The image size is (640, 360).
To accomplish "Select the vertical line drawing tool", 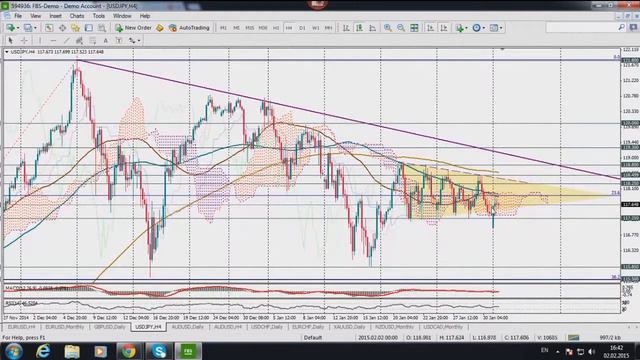I will 40,40.
